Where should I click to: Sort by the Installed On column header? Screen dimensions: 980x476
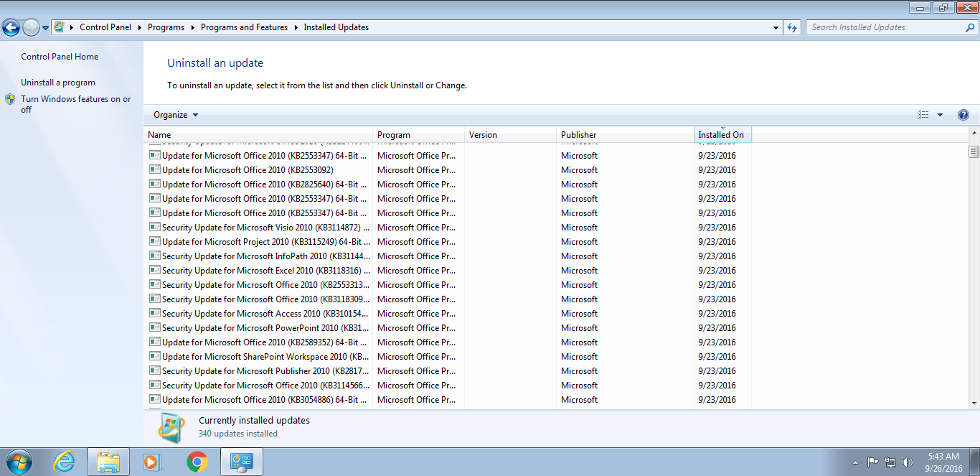(x=723, y=135)
